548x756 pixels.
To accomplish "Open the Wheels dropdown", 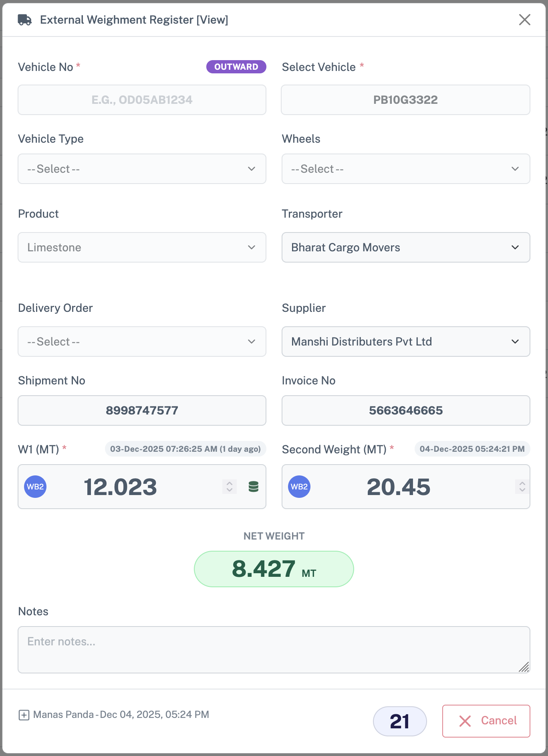I will [405, 169].
